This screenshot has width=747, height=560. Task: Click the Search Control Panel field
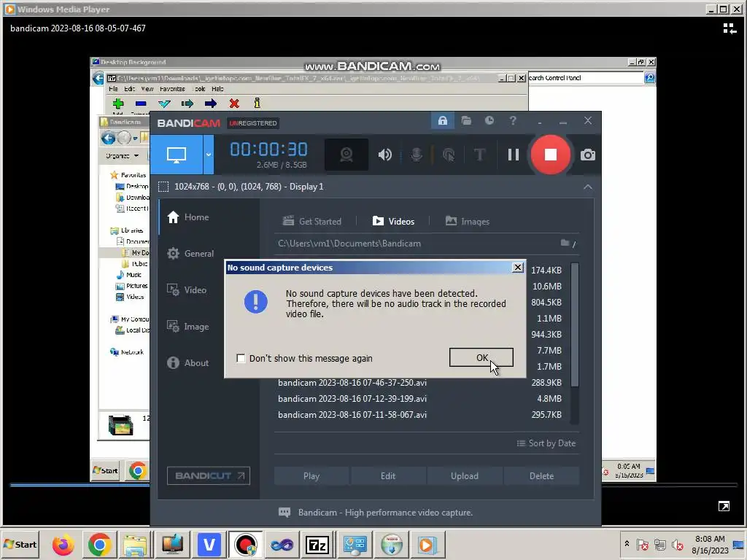[585, 77]
